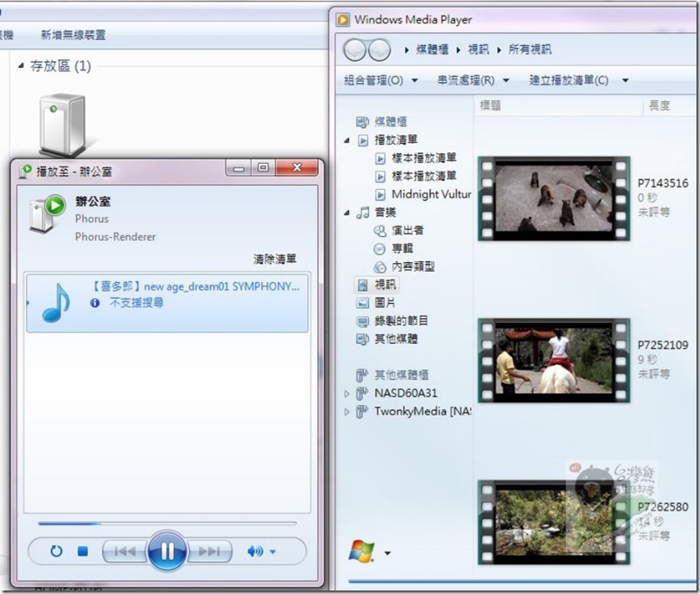Screen dimensions: 700x594
Task: Collapse the 音樂 tree node
Action: pyautogui.click(x=347, y=213)
